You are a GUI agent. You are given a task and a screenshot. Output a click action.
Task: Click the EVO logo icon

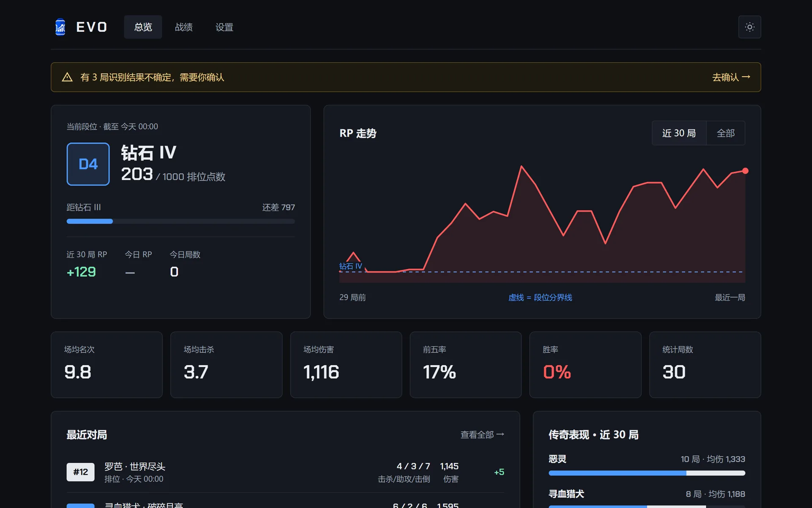click(60, 27)
